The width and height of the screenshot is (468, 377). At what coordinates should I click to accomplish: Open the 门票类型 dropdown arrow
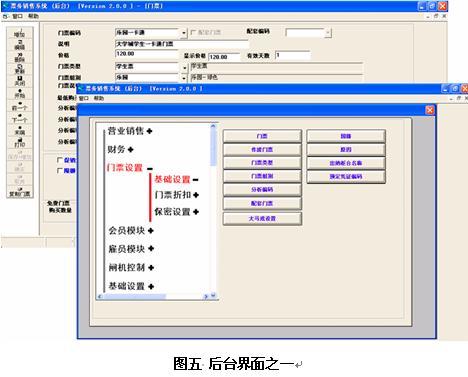pyautogui.click(x=184, y=68)
